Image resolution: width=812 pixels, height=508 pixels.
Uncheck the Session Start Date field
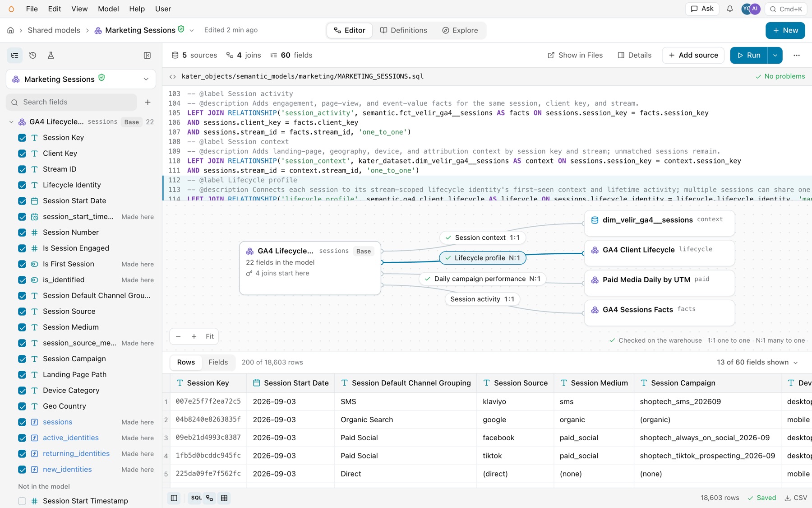[x=22, y=201]
